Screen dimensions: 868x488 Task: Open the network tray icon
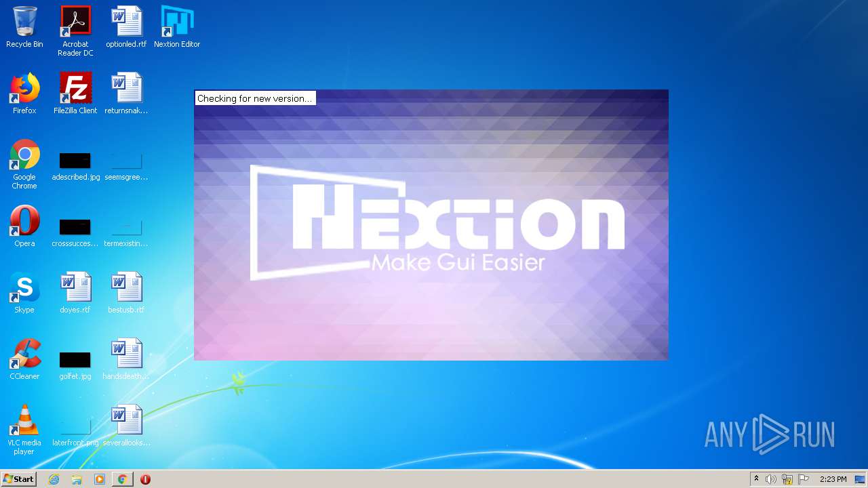point(787,479)
